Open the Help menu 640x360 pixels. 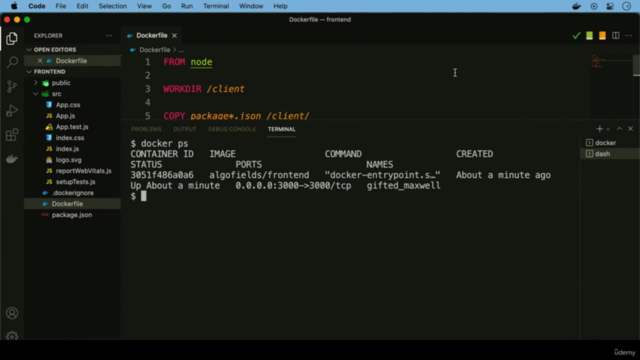point(280,6)
